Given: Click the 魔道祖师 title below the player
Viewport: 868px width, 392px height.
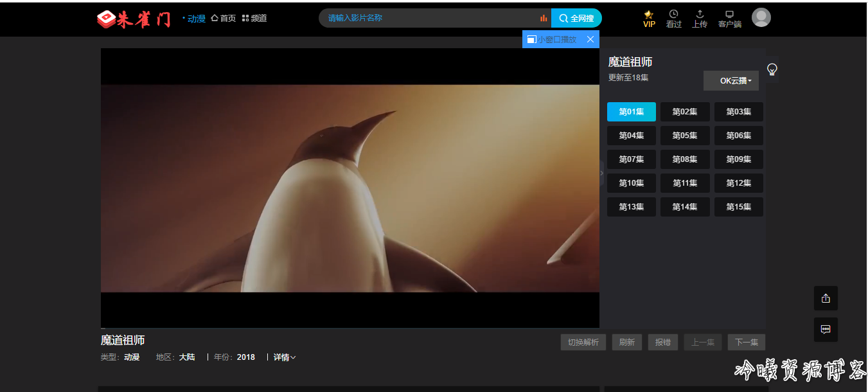Looking at the screenshot, I should pyautogui.click(x=123, y=341).
